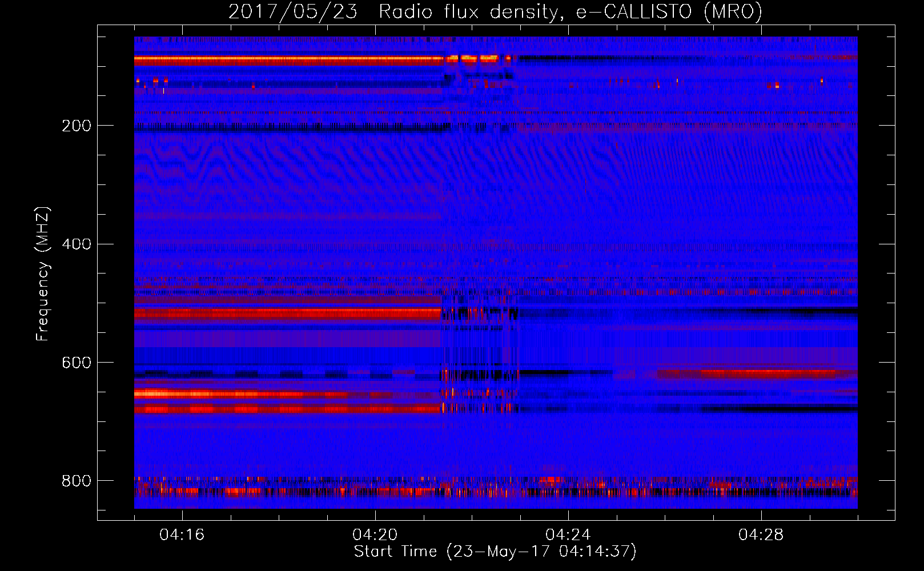Click the 400 frequency tick label
924x571 pixels.
[77, 244]
